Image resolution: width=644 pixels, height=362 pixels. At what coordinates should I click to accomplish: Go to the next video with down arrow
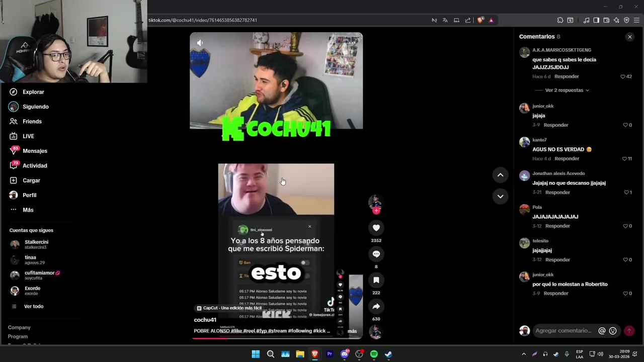point(500,196)
